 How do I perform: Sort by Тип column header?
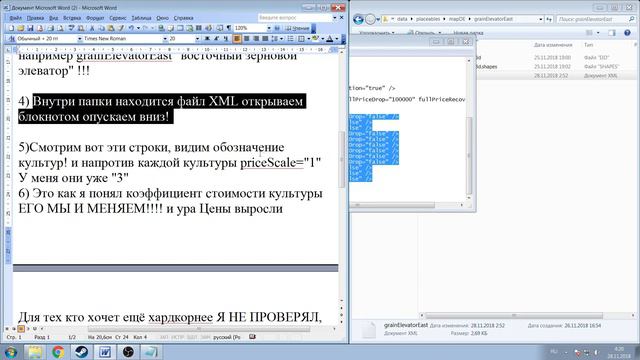[x=589, y=45]
